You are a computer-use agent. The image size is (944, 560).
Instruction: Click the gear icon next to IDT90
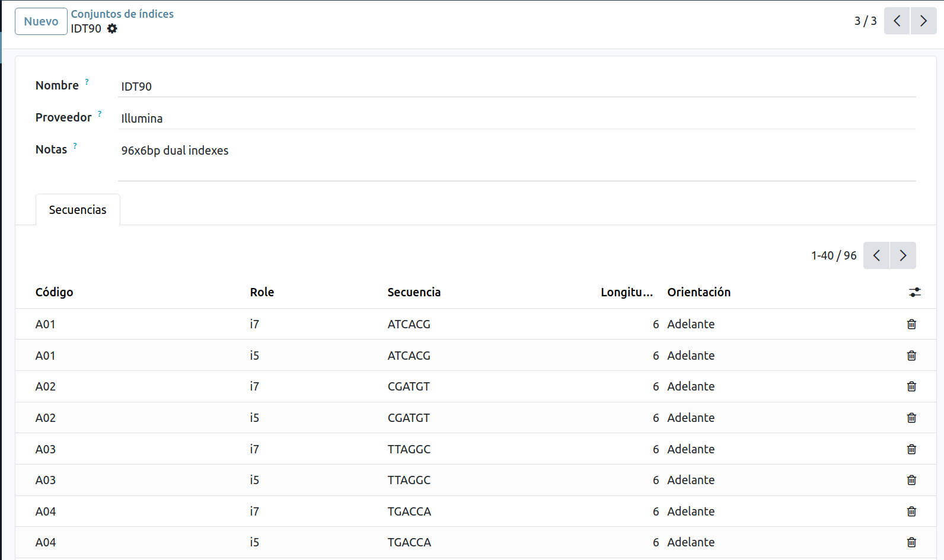click(x=112, y=28)
